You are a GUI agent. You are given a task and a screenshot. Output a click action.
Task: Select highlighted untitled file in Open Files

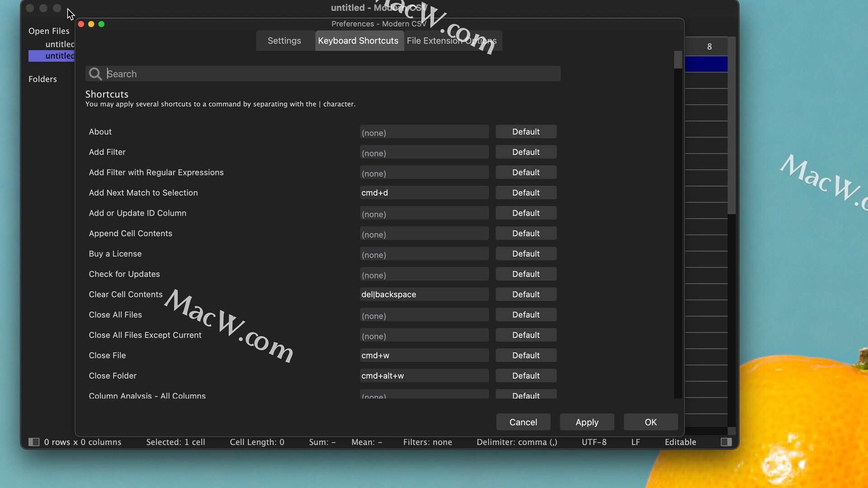pyautogui.click(x=52, y=56)
